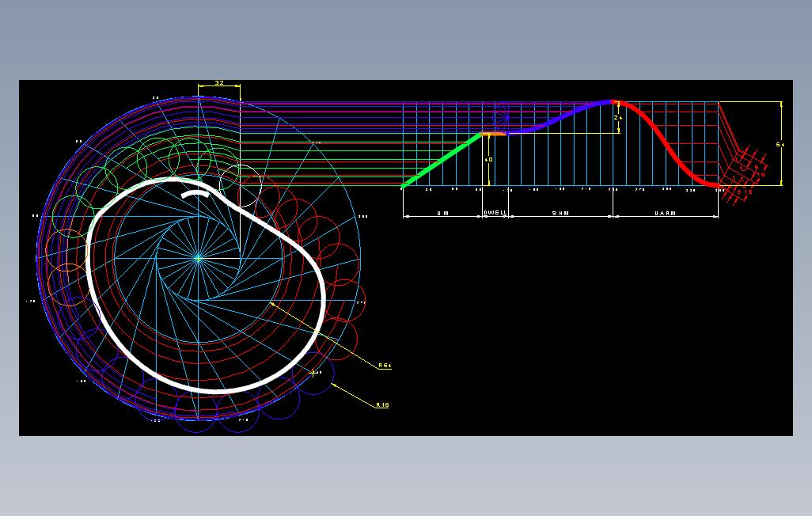Select the SHM segment label

(560, 214)
